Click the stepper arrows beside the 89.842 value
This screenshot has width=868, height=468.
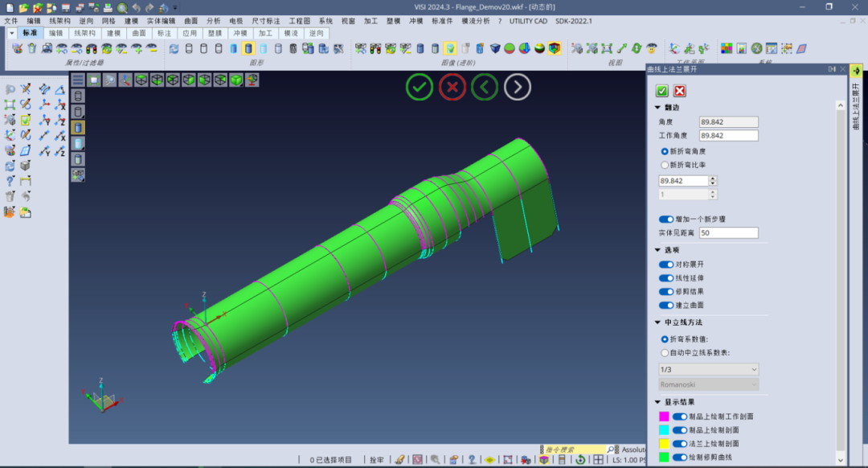pos(712,181)
